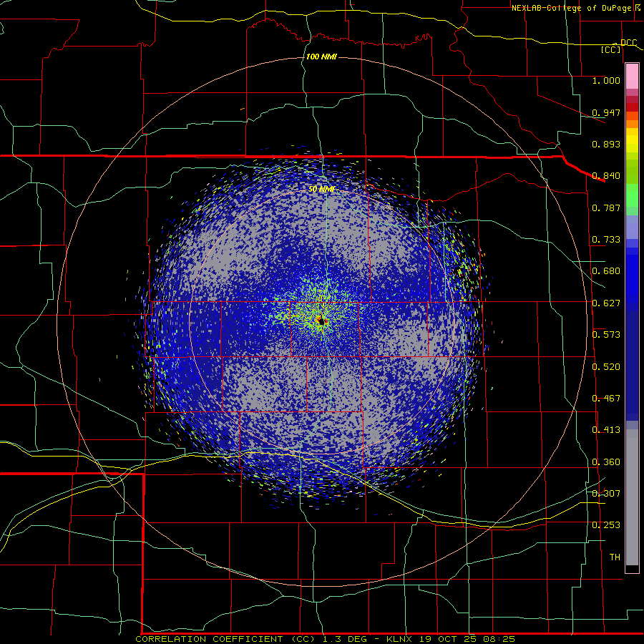
Task: Click the 0.467 scale label
Action: pyautogui.click(x=606, y=399)
